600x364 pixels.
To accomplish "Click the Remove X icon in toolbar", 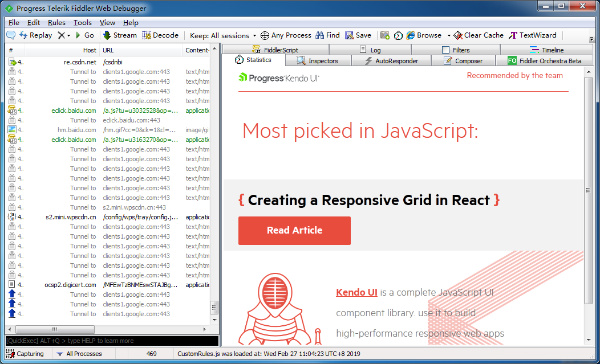I will (x=61, y=35).
